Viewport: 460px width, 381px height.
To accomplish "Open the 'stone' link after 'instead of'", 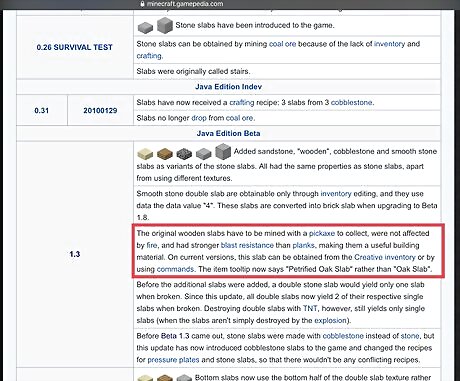I will tap(410, 336).
